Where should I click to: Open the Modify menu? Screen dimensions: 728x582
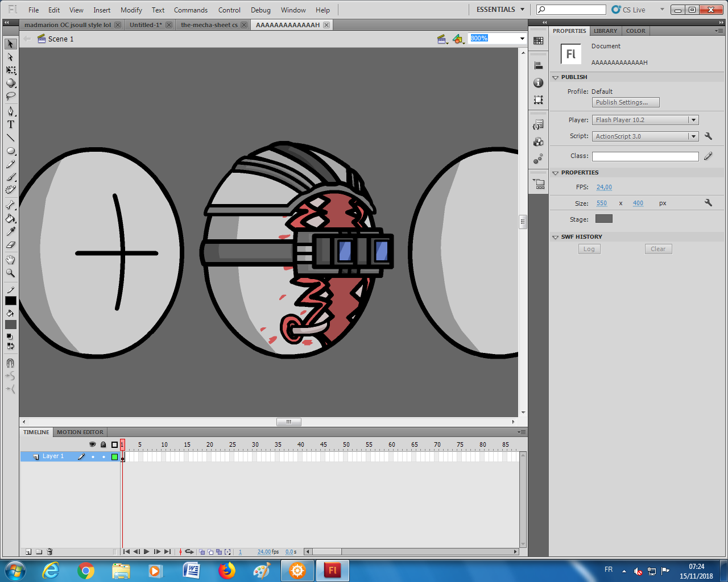pyautogui.click(x=131, y=10)
